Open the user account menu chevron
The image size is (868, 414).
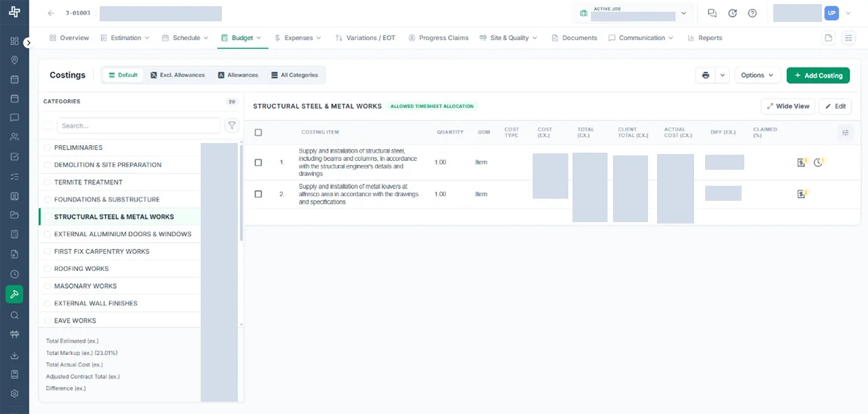849,13
